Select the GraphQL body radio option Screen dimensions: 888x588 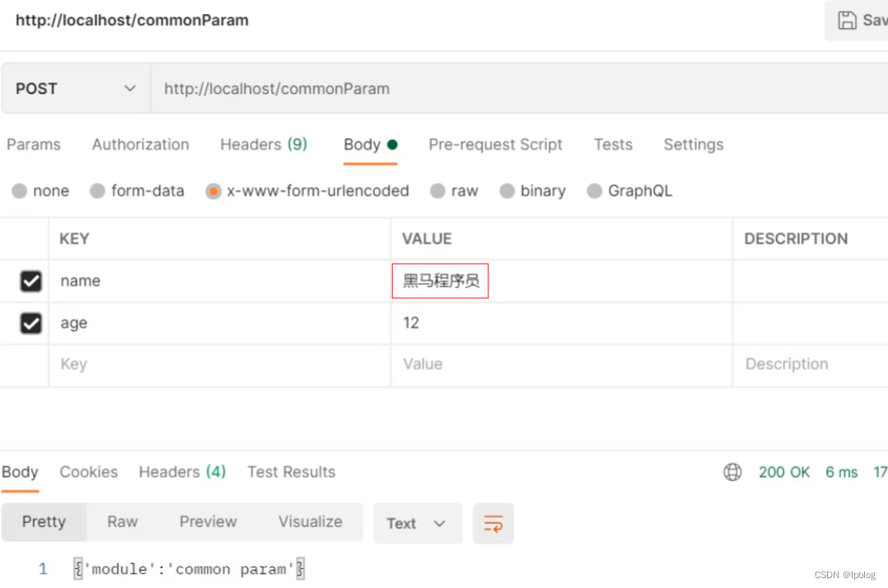594,191
